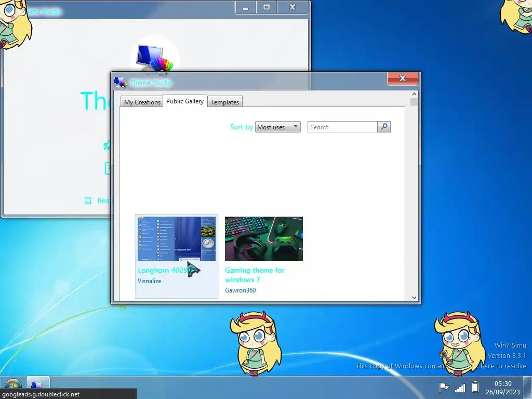Open the Longhorn 4029 theme thumbnail
The image size is (532, 399).
tap(177, 238)
